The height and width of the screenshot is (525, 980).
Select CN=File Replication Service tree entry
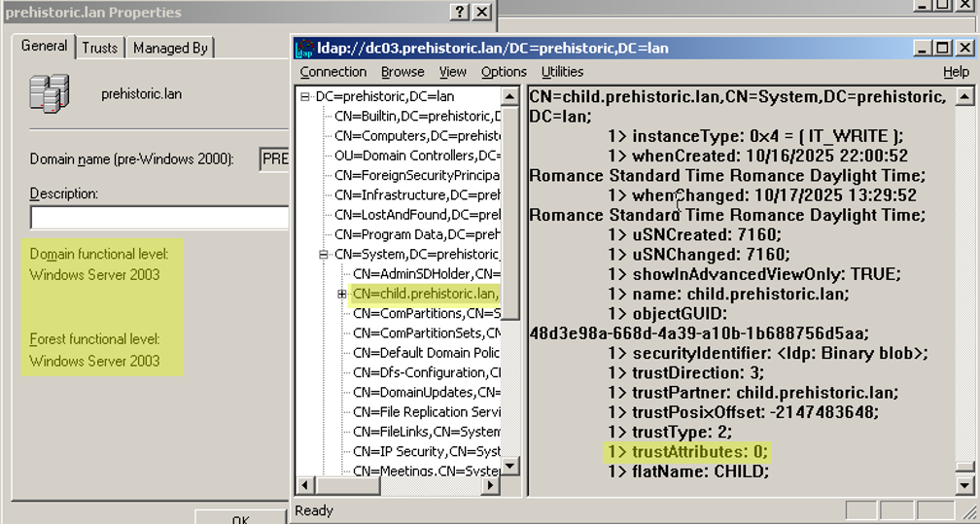[427, 412]
